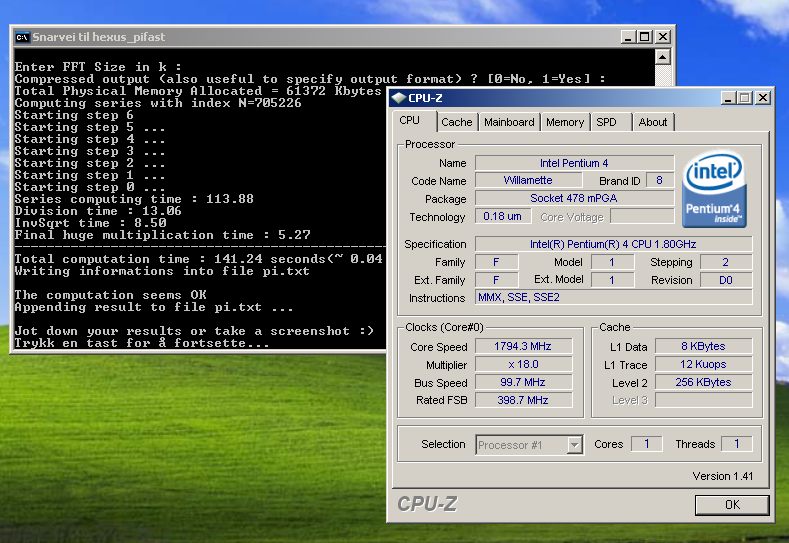Expand the Processor #1 selection dropdown
Image resolution: width=789 pixels, height=543 pixels.
tap(574, 445)
